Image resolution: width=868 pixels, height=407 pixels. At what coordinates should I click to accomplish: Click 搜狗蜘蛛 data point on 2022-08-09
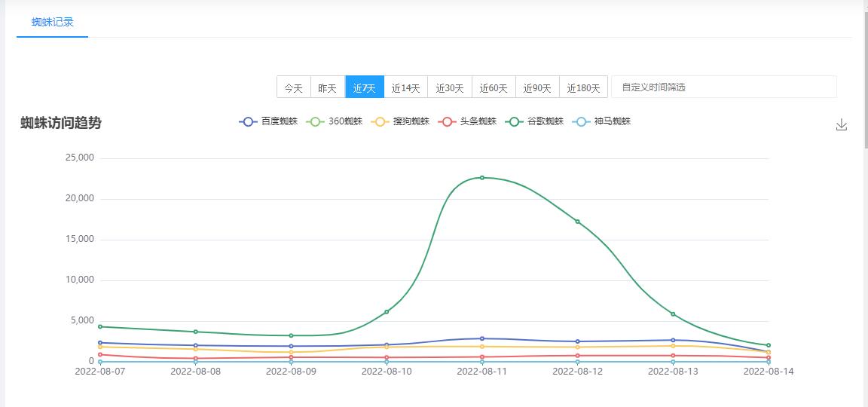(x=291, y=352)
